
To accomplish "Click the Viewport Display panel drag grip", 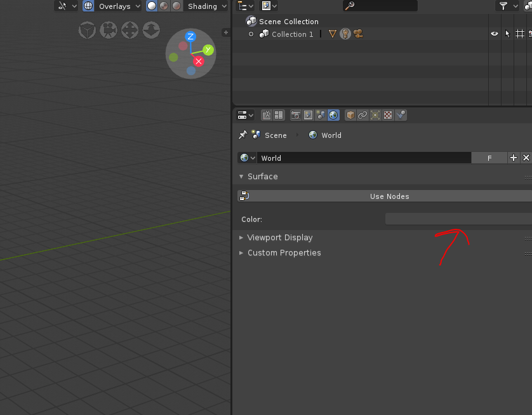I will point(528,238).
